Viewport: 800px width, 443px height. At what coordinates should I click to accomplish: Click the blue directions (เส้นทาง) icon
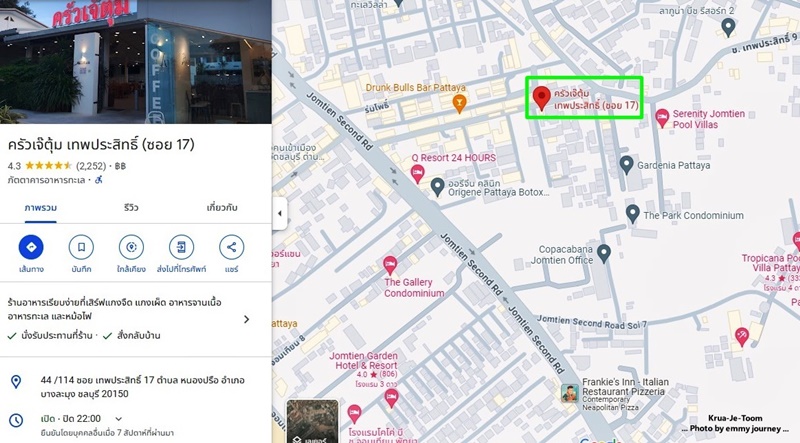point(31,247)
